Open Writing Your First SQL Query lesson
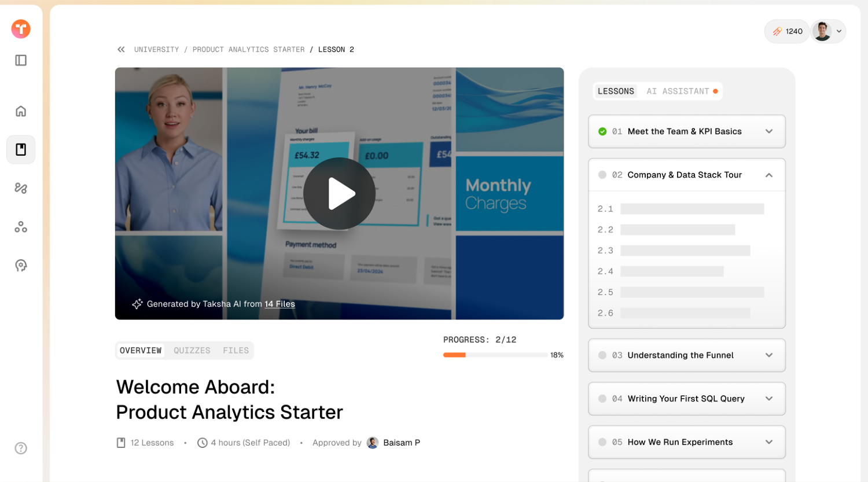The height and width of the screenshot is (482, 868). [x=686, y=399]
